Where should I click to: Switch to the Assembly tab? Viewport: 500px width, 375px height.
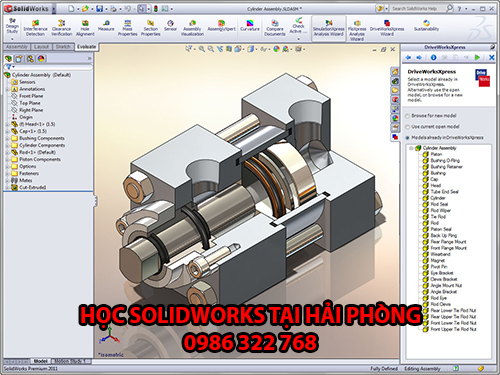(16, 47)
